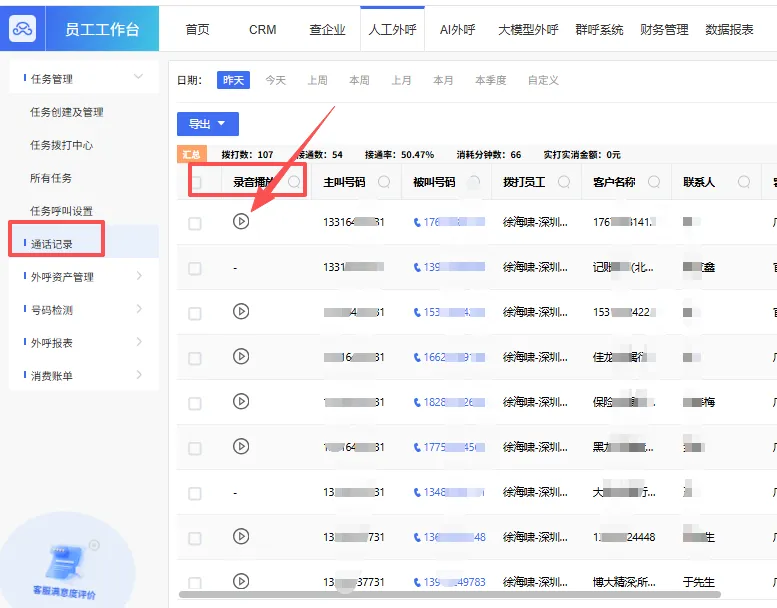The width and height of the screenshot is (777, 608).
Task: Filter date by 本周
Action: 359,80
